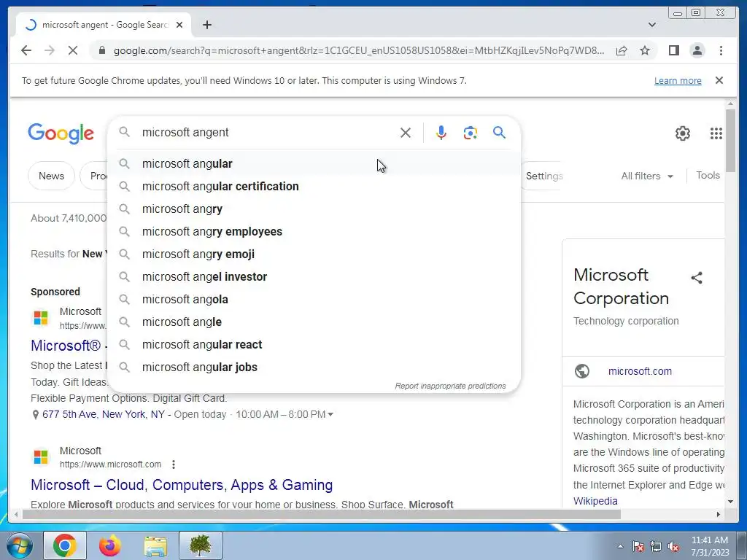The image size is (747, 560).
Task: Start a voice search with the microphone
Action: click(441, 133)
